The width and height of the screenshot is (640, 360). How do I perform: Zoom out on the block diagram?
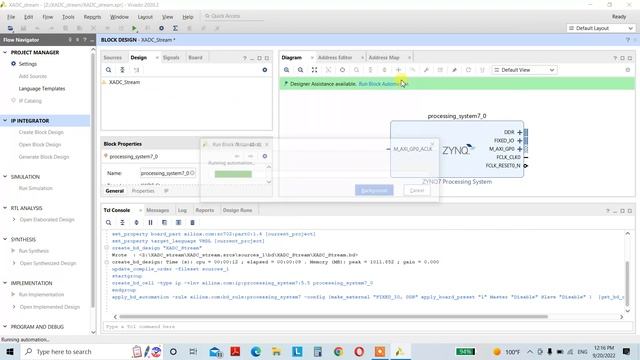click(x=300, y=70)
